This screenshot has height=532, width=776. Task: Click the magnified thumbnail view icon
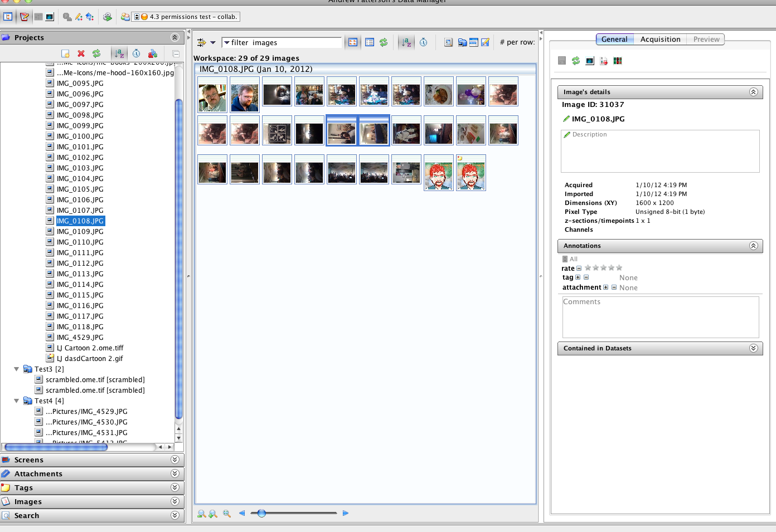point(448,42)
